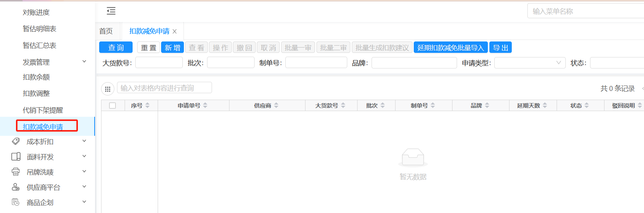
Task: Expand the 成本折扣 submenu chevron
Action: 84,141
